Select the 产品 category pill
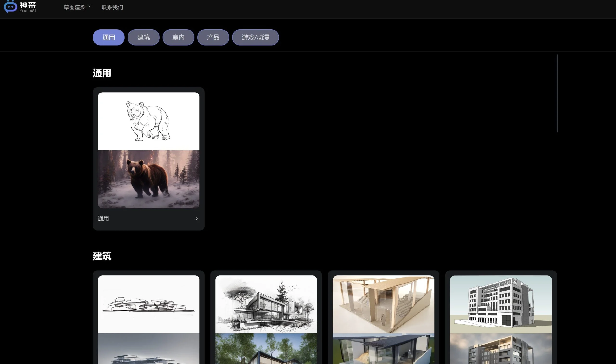Viewport: 616px width, 364px height. click(213, 37)
